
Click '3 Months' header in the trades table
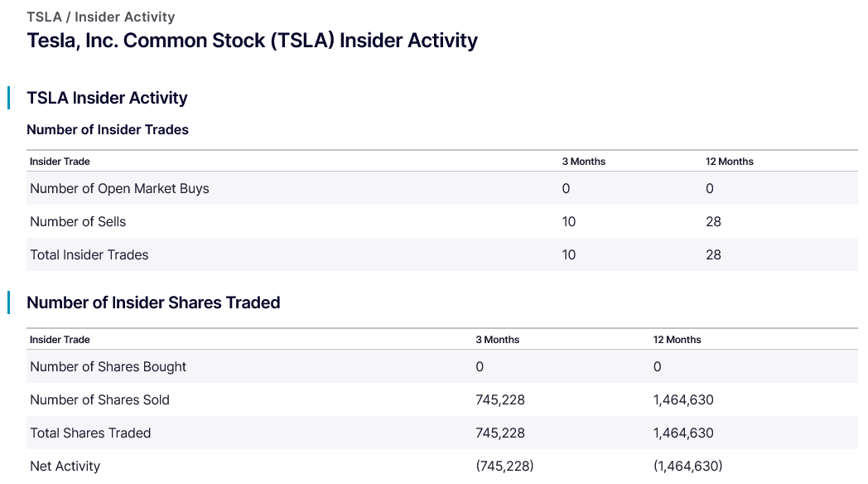[583, 161]
